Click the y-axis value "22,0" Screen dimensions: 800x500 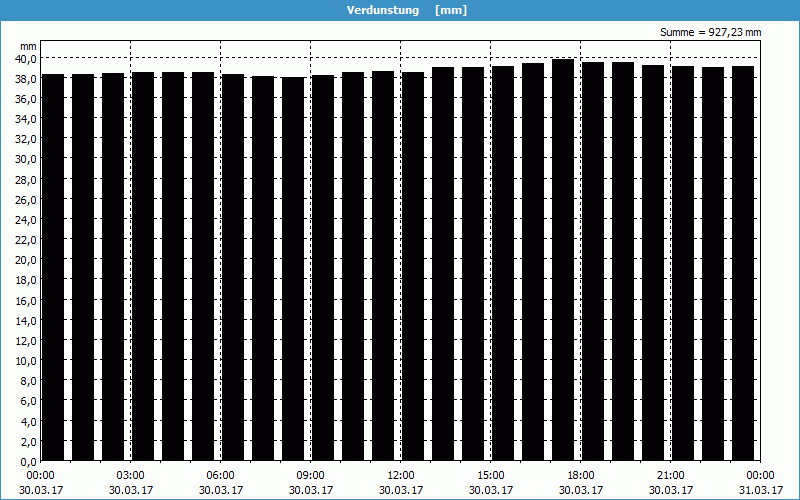coord(26,240)
